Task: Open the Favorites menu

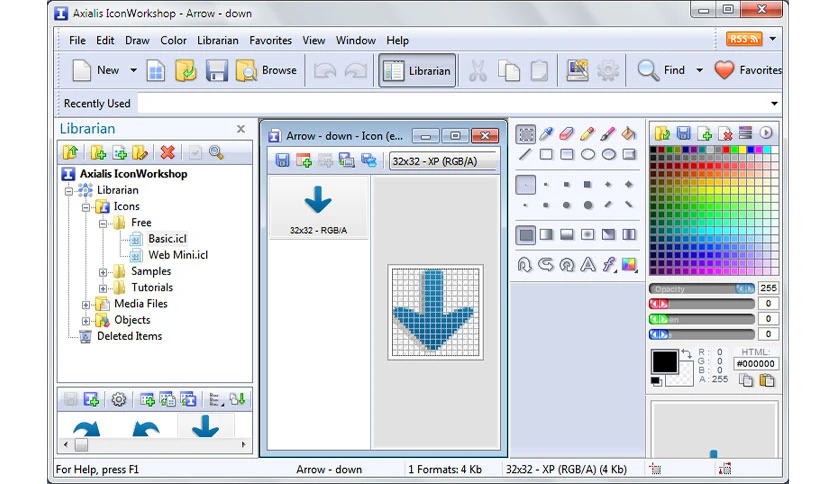Action: pyautogui.click(x=270, y=41)
